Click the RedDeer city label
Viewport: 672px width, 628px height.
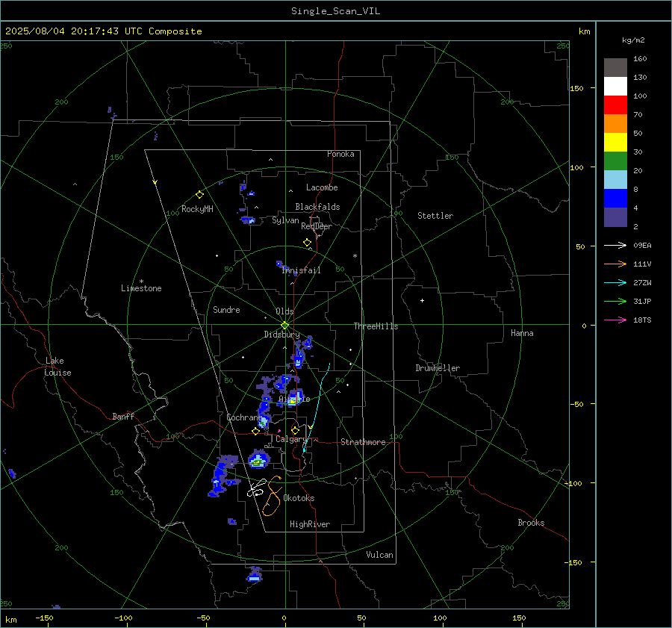pos(317,226)
